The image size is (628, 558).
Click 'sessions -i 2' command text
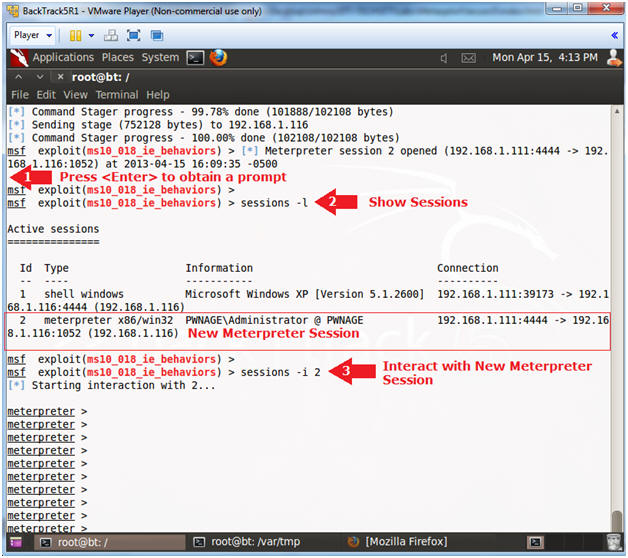click(280, 373)
